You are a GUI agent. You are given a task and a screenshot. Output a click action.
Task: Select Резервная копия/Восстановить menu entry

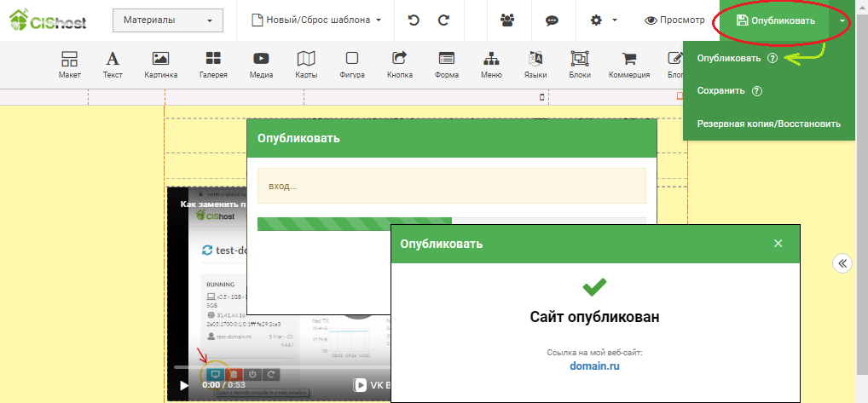click(x=768, y=124)
